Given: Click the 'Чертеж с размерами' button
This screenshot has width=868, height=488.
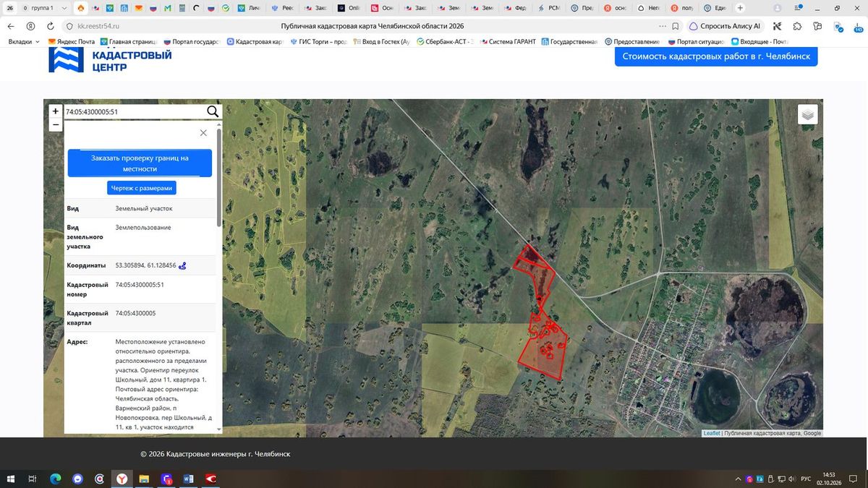Looking at the screenshot, I should pyautogui.click(x=142, y=188).
